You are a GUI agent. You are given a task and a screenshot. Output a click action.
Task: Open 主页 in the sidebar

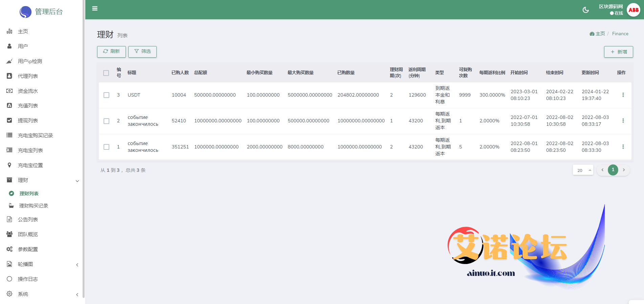23,31
